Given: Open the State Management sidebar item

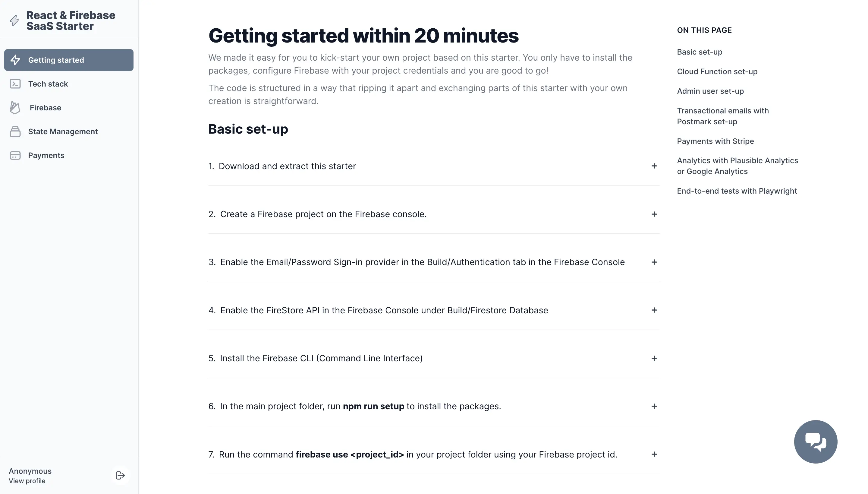Looking at the screenshot, I should pos(69,131).
